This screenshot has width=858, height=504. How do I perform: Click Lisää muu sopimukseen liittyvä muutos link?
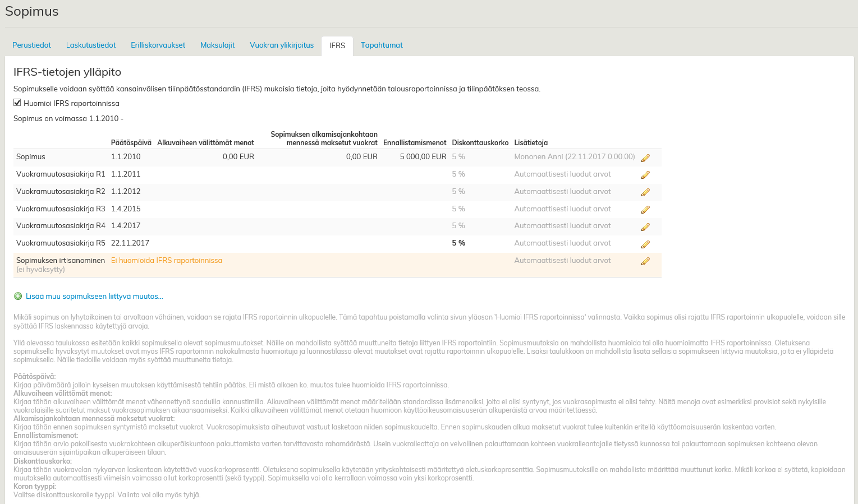(94, 297)
